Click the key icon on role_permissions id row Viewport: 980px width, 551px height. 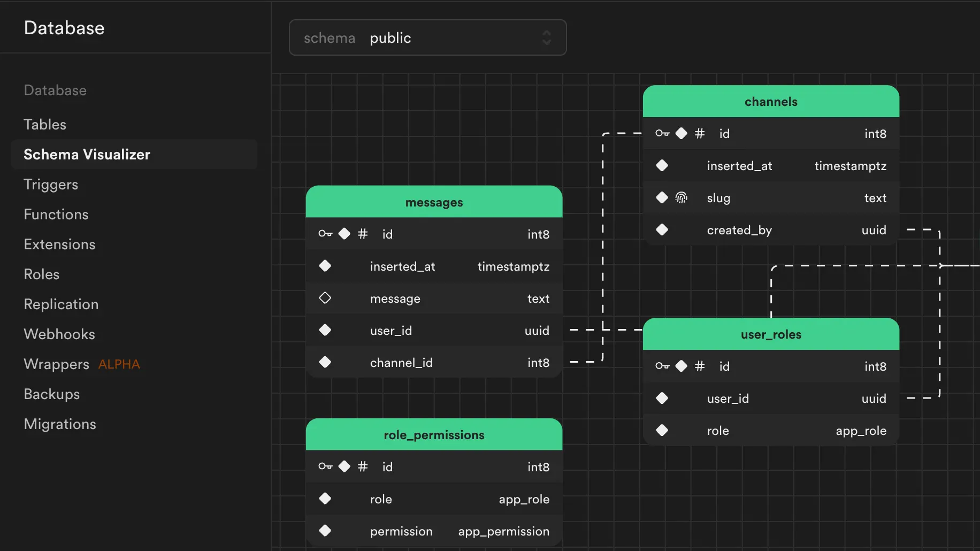[325, 466]
